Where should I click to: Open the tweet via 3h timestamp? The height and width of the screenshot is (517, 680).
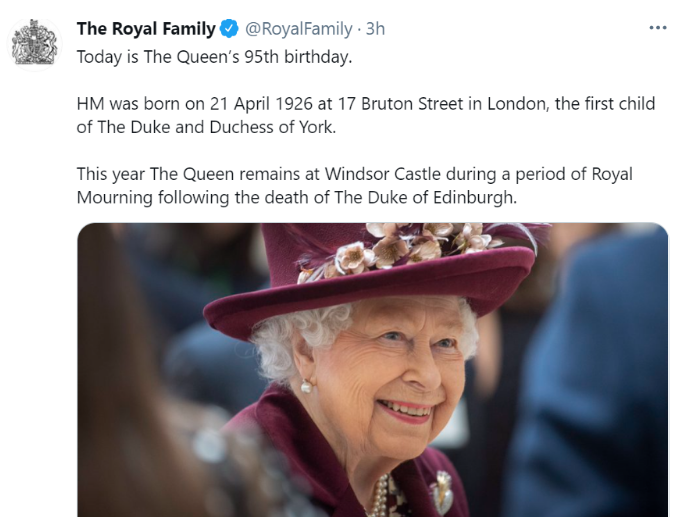pos(376,29)
